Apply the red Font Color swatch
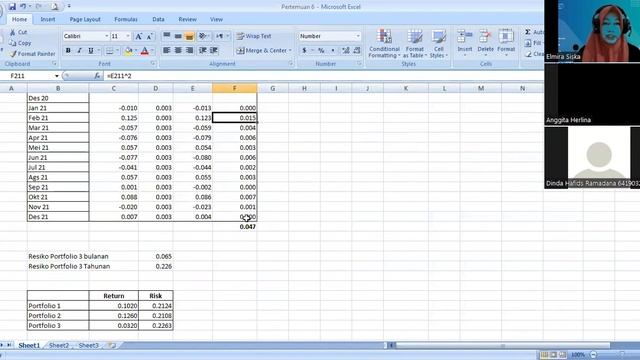The image size is (640, 360). 144,51
